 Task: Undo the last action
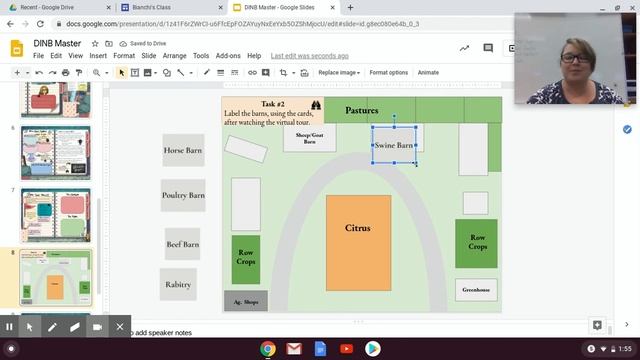click(x=39, y=73)
